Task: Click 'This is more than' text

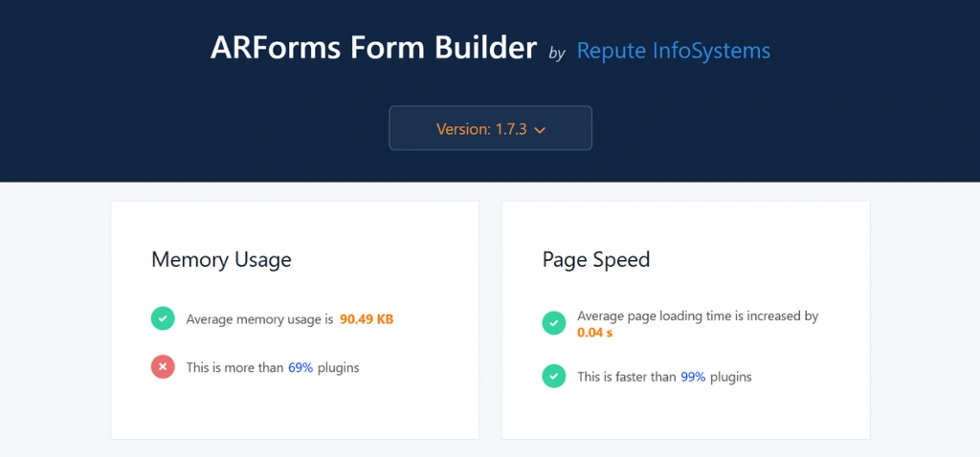Action: 235,368
